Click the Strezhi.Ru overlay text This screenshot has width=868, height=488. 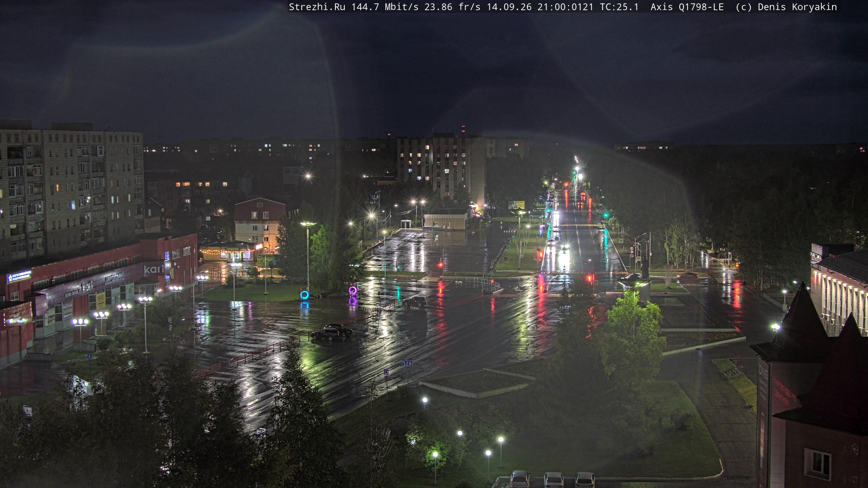(x=317, y=7)
